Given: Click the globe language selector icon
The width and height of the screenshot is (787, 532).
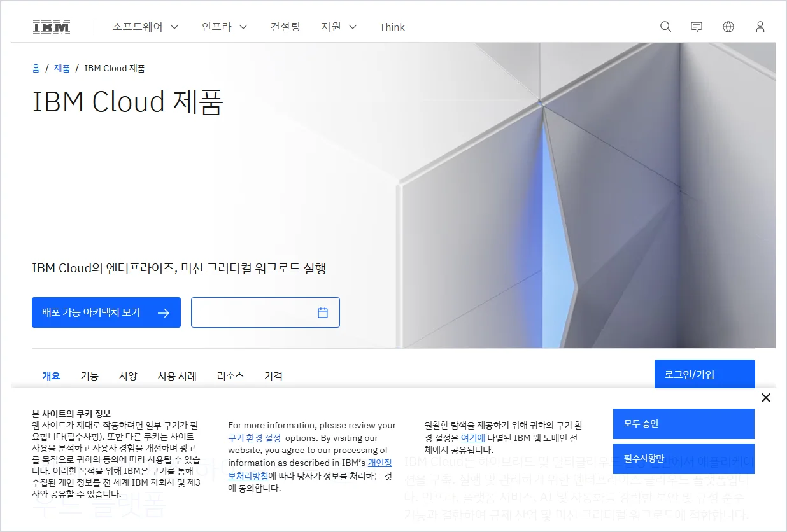Looking at the screenshot, I should pyautogui.click(x=728, y=27).
